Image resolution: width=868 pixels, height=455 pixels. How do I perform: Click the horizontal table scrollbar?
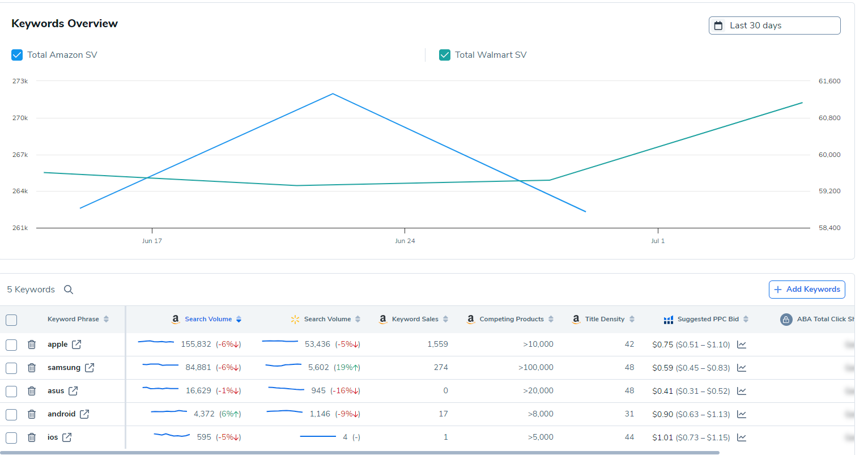click(360, 453)
